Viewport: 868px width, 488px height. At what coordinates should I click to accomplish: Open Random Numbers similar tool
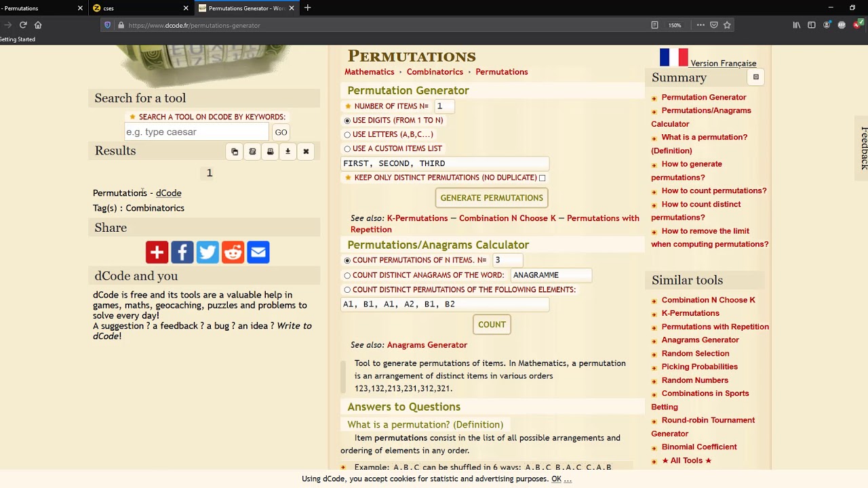click(x=695, y=380)
